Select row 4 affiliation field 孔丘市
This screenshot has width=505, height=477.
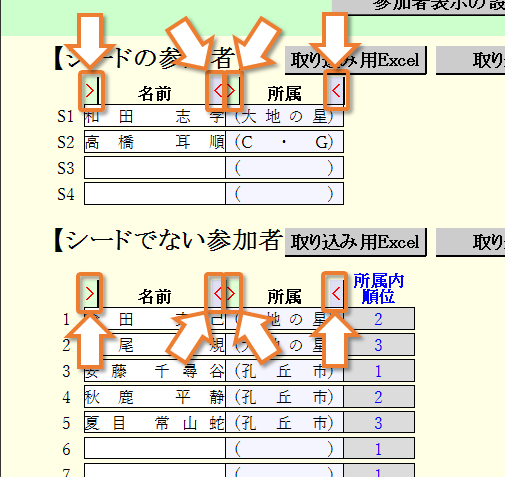[284, 397]
